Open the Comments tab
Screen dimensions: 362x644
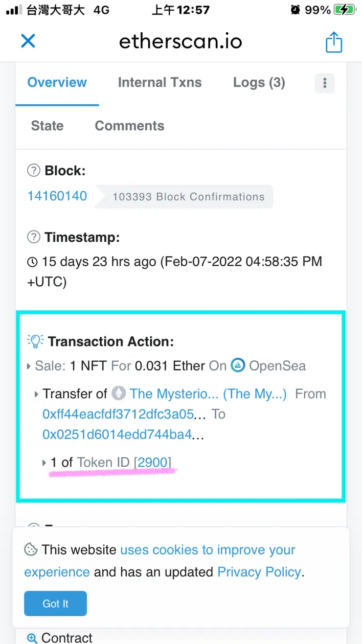[129, 126]
